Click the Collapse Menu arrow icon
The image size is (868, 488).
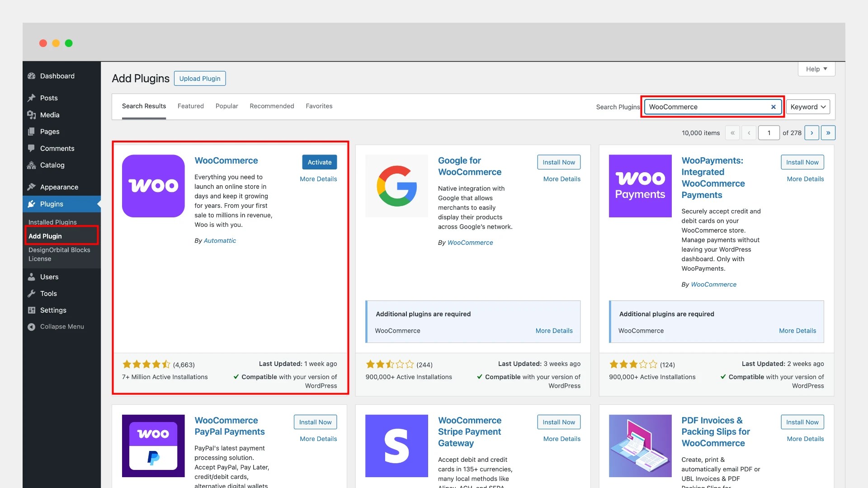point(31,327)
